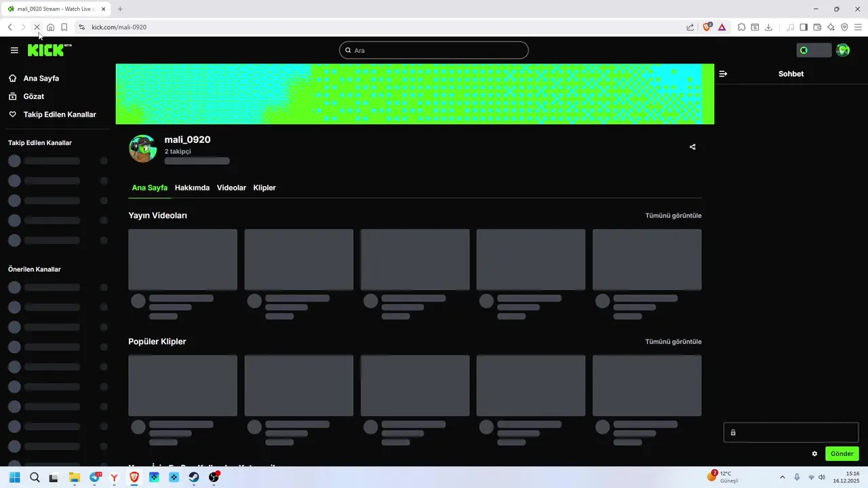Open the Leo AI sparkle icon

pos(831,27)
